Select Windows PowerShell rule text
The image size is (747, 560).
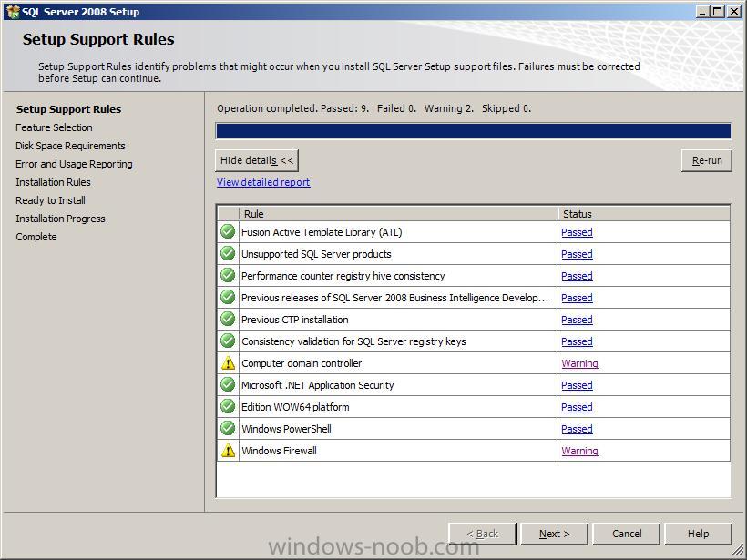pos(286,429)
